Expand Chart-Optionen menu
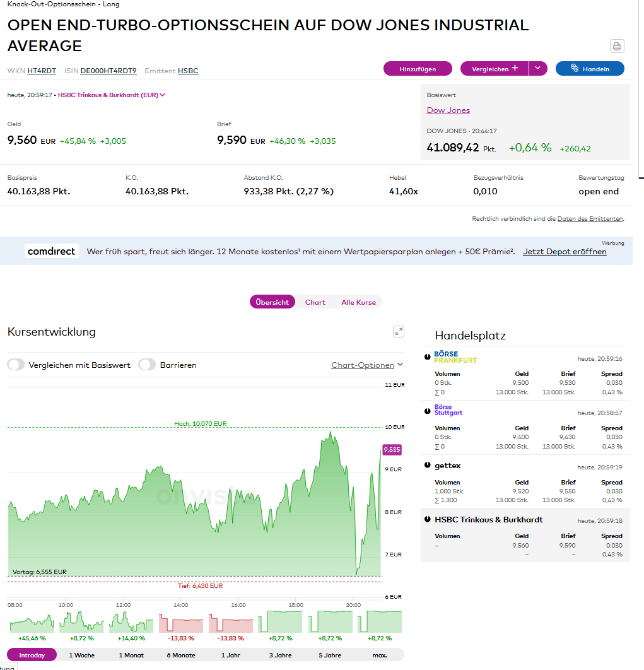 [367, 365]
